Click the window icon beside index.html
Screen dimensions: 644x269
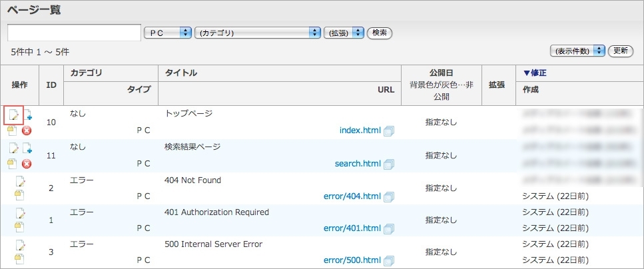click(x=388, y=131)
